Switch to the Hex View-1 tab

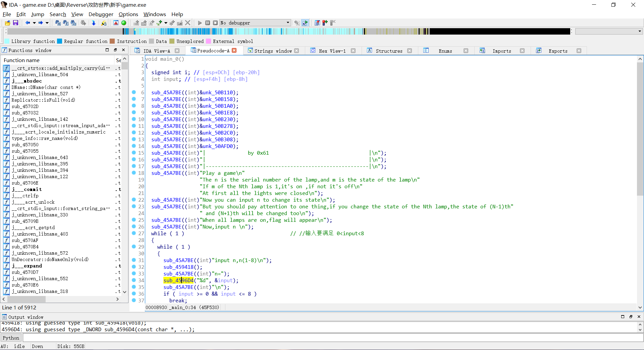coord(332,51)
